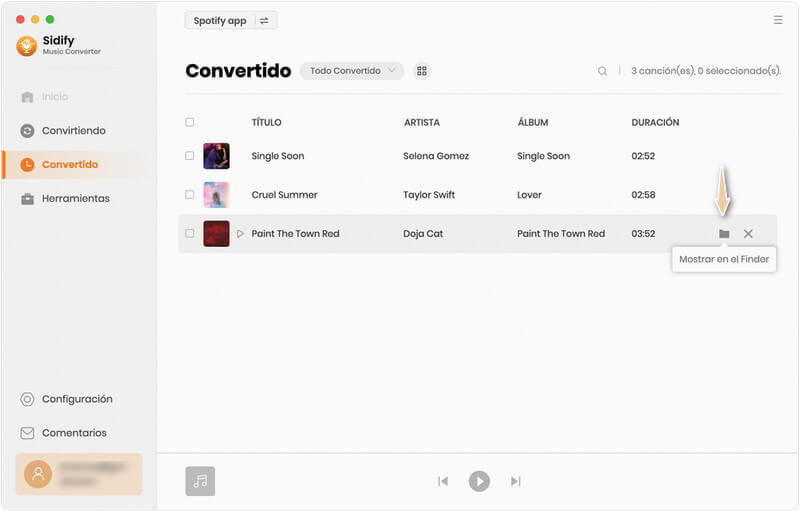Check the Single Soon row checkbox

click(190, 156)
